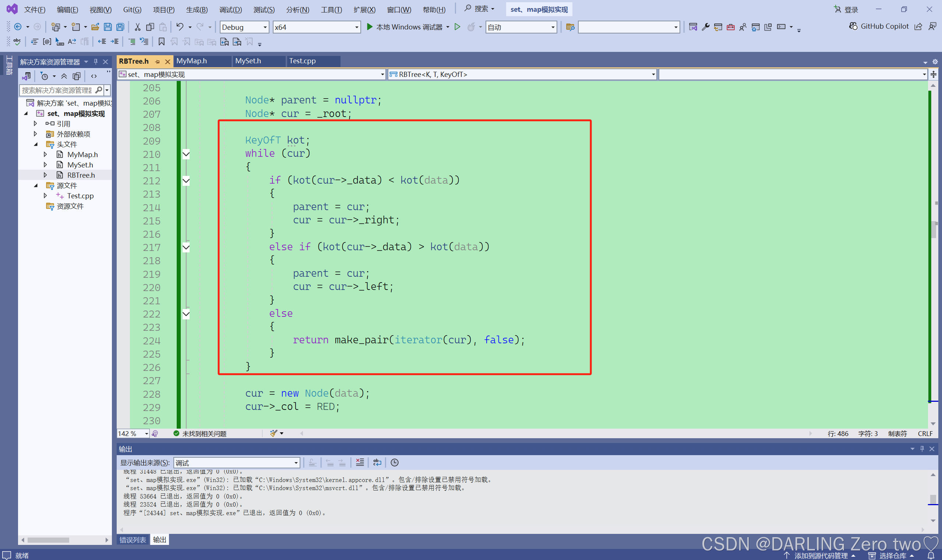Toggle bookmark on the current line

(x=161, y=42)
